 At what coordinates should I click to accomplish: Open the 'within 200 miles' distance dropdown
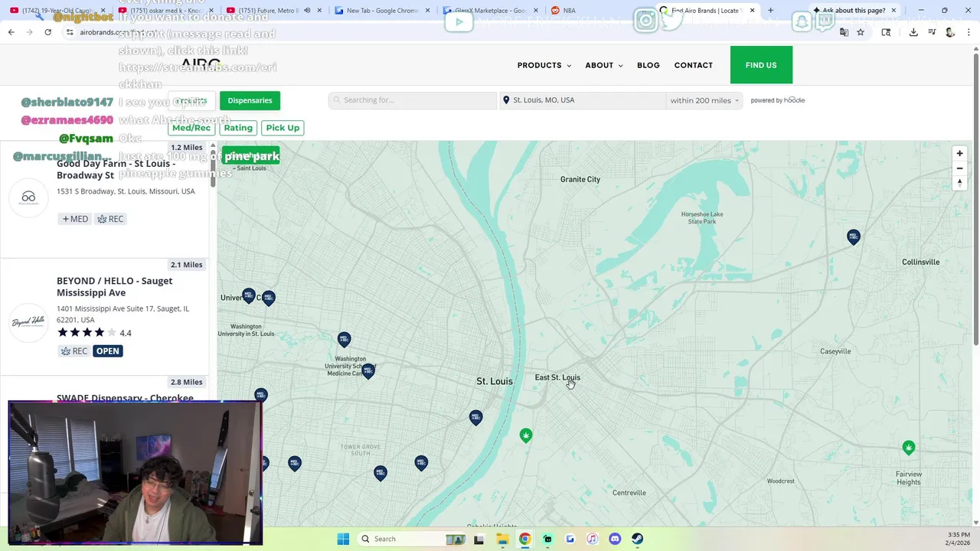click(704, 100)
